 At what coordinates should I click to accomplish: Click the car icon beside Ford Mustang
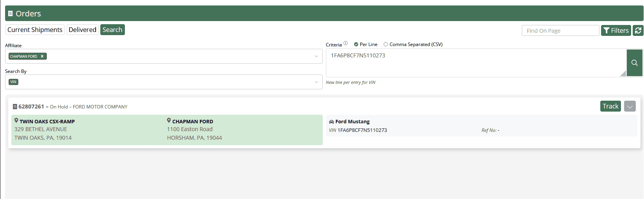coord(331,122)
